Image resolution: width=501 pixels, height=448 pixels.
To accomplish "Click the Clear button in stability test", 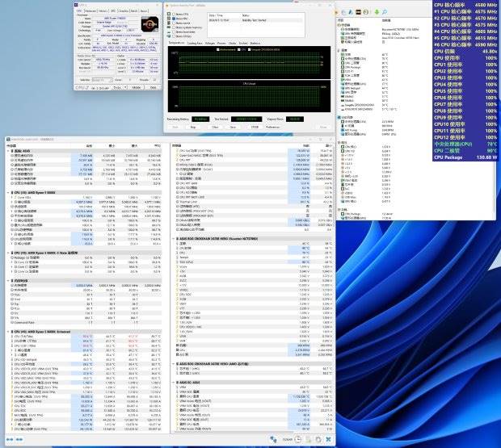I will [x=215, y=127].
